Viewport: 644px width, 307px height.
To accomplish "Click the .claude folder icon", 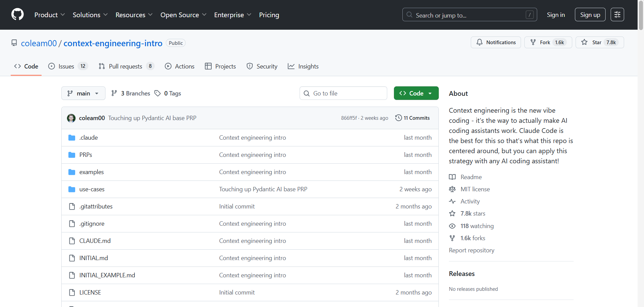I will pyautogui.click(x=72, y=138).
